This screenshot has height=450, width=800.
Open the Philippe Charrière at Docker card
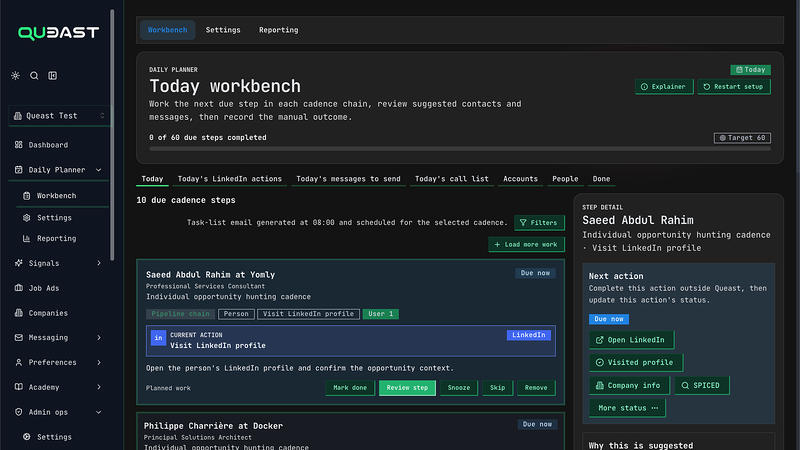[x=351, y=432]
